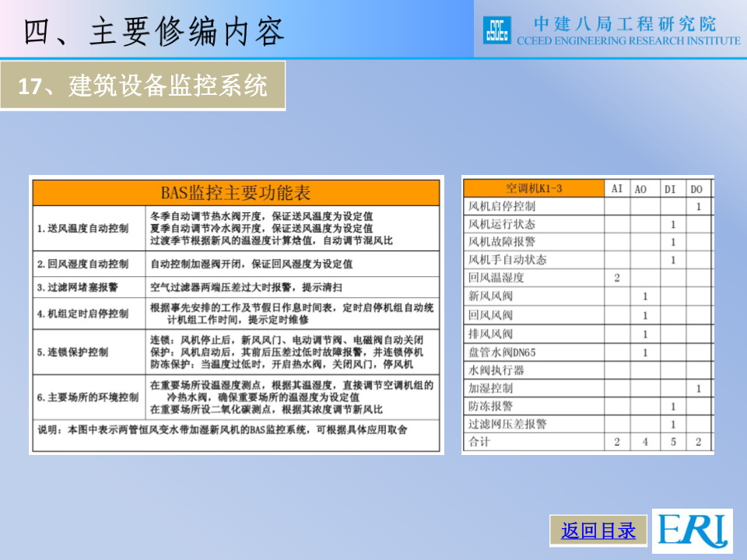Select the 1.送风温度自动控制 cell

click(x=89, y=228)
